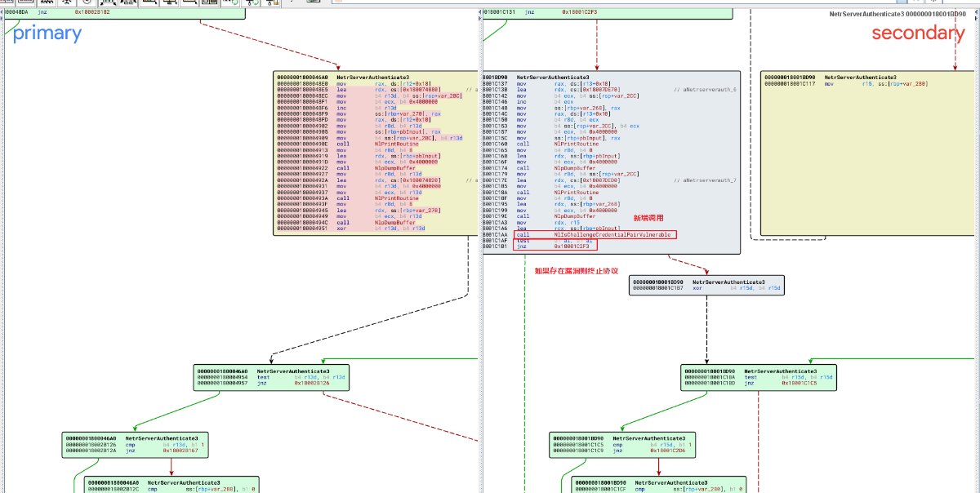980x493 pixels.
Task: Select secondary jnz 0x18001C1C5 instruction
Action: [x=751, y=383]
